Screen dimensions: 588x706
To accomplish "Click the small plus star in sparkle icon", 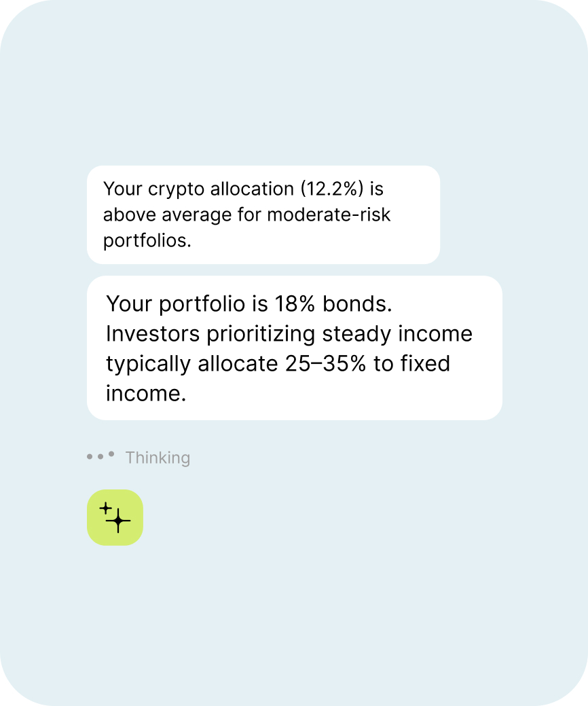I will (x=105, y=508).
